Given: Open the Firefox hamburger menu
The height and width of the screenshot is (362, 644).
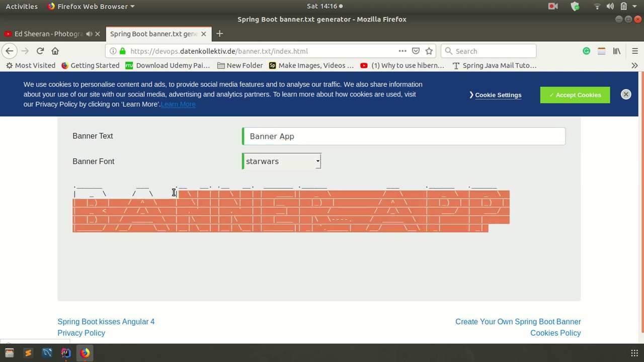Looking at the screenshot, I should click(634, 51).
